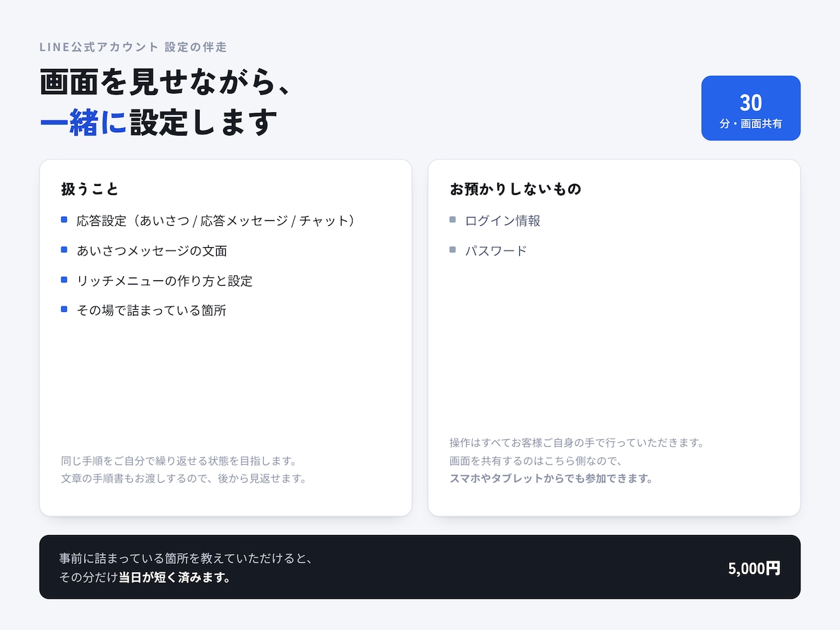Viewport: 840px width, 630px height.
Task: Click the banner text 事前に詰まっている箇所を教えていただけると、
Action: pyautogui.click(x=187, y=558)
